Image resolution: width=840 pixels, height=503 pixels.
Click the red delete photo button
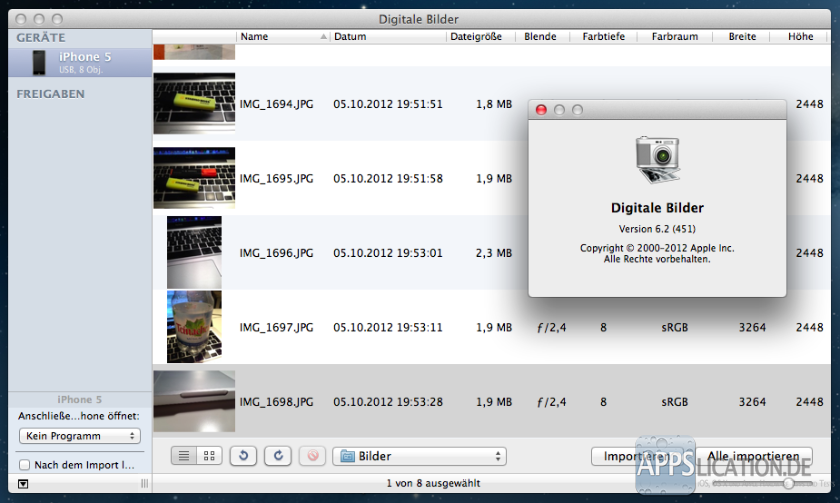[x=313, y=456]
